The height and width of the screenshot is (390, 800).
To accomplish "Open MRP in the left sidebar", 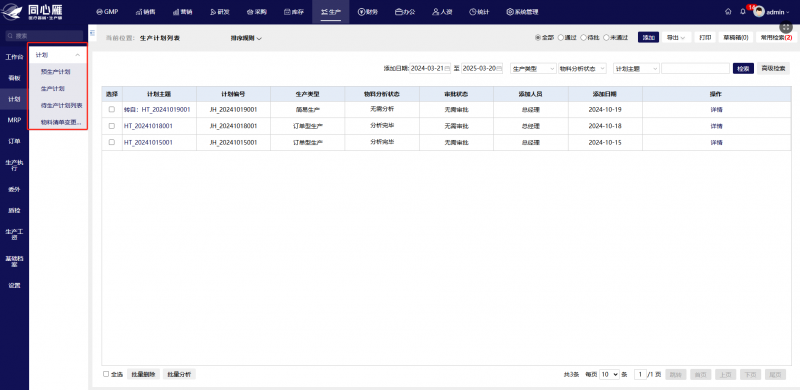I will pyautogui.click(x=14, y=120).
